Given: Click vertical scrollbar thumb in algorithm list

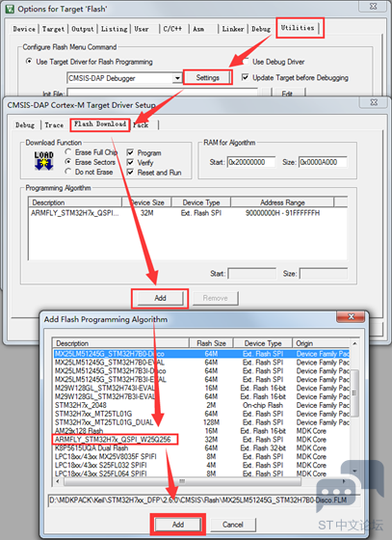Looking at the screenshot, I should tap(354, 392).
